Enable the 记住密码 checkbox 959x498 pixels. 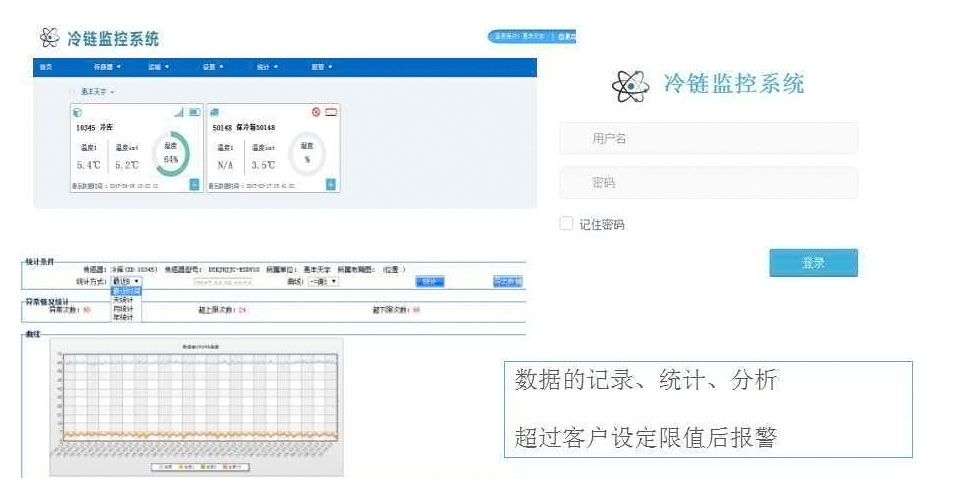[567, 224]
